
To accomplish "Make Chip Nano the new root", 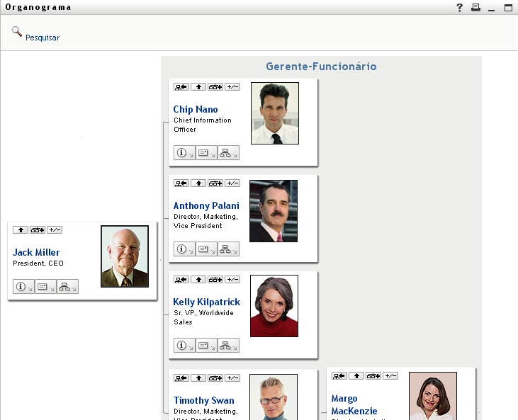I will point(181,87).
